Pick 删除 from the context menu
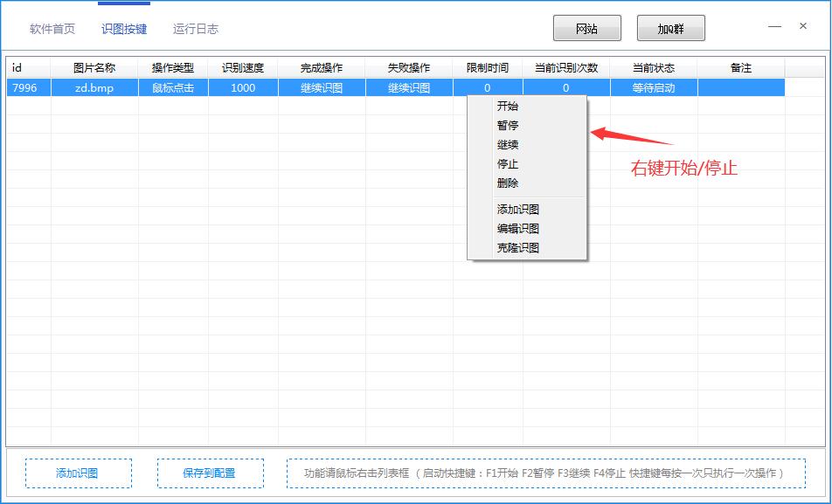The height and width of the screenshot is (504, 832). (x=508, y=183)
